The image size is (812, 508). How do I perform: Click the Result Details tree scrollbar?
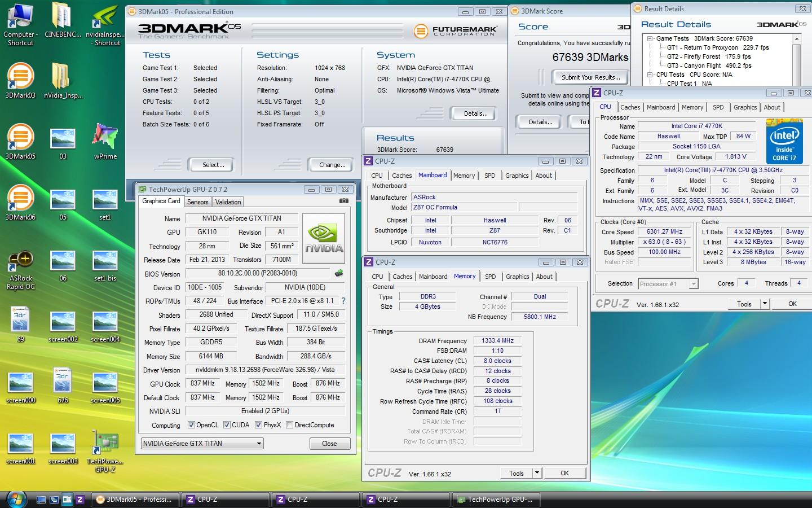coord(796,59)
